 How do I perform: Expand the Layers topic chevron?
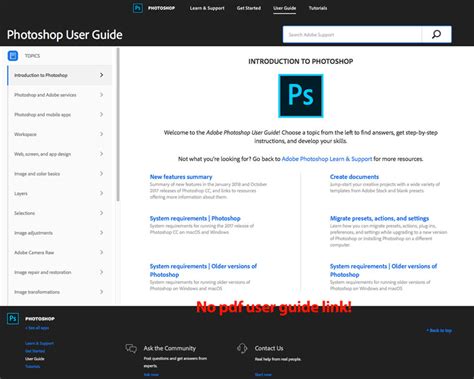[x=101, y=193]
